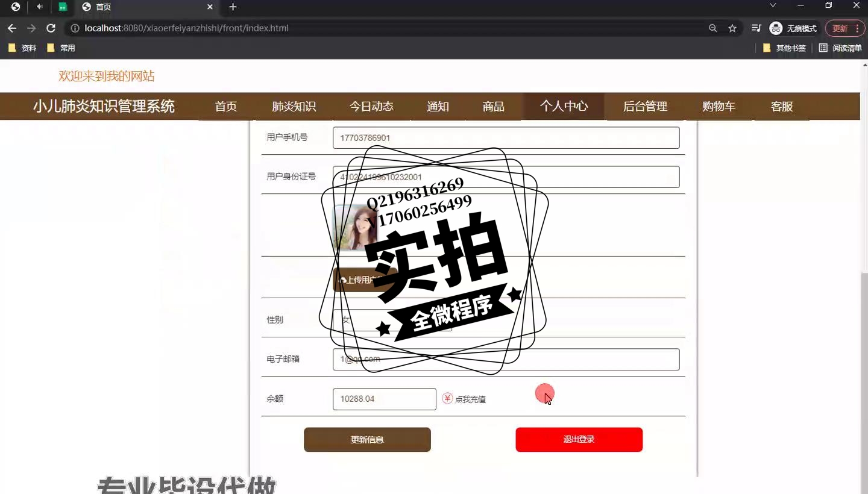Click the 用户身份证号 input field

(x=506, y=177)
